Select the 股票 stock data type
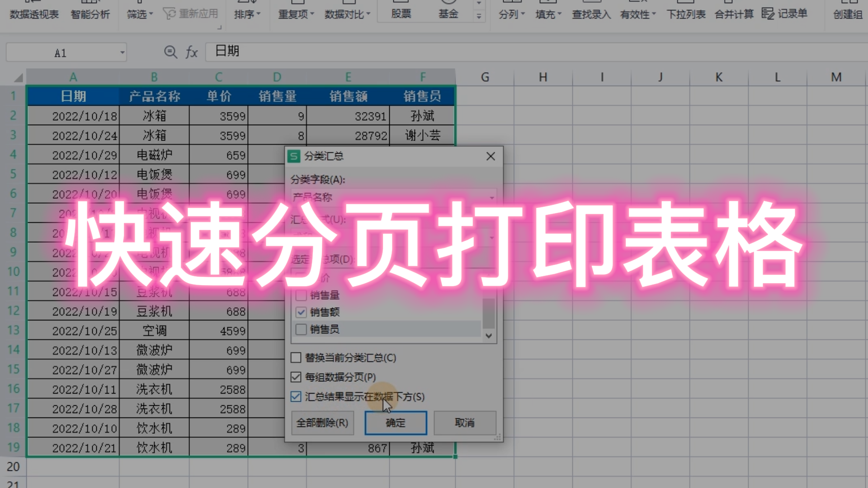 pos(401,14)
